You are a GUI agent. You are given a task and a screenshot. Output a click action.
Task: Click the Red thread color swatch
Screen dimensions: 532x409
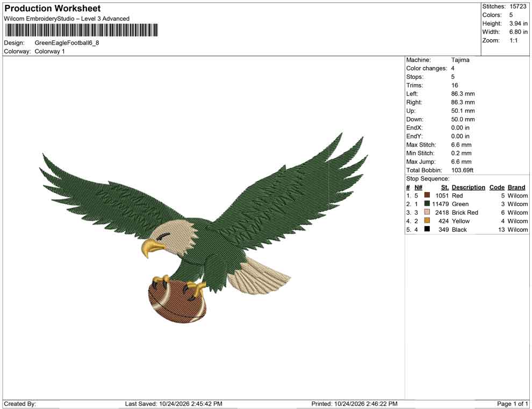tap(427, 195)
